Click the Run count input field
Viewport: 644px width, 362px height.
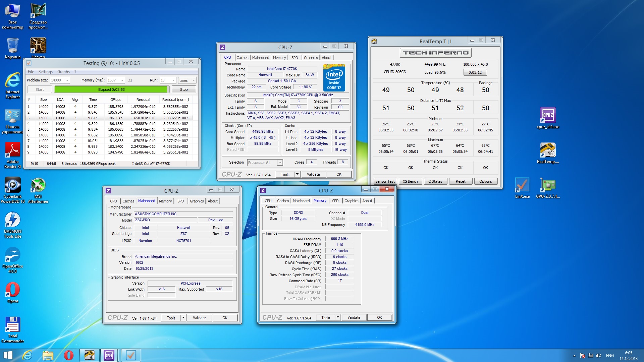(165, 80)
